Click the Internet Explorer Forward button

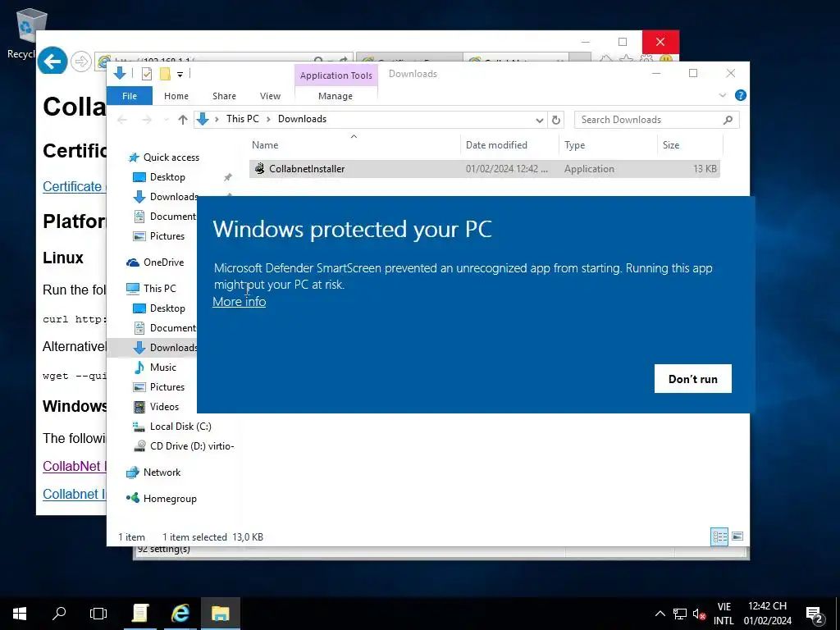click(81, 62)
